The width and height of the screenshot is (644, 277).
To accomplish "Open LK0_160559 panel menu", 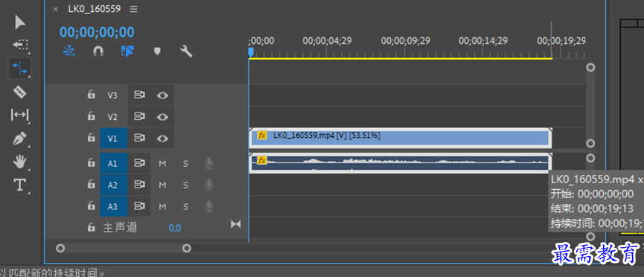I will (133, 9).
